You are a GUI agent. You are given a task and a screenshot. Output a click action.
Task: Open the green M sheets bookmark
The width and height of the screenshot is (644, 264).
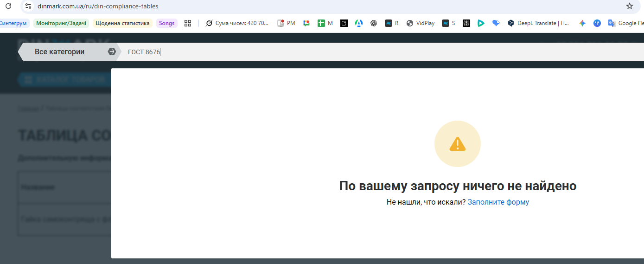325,23
